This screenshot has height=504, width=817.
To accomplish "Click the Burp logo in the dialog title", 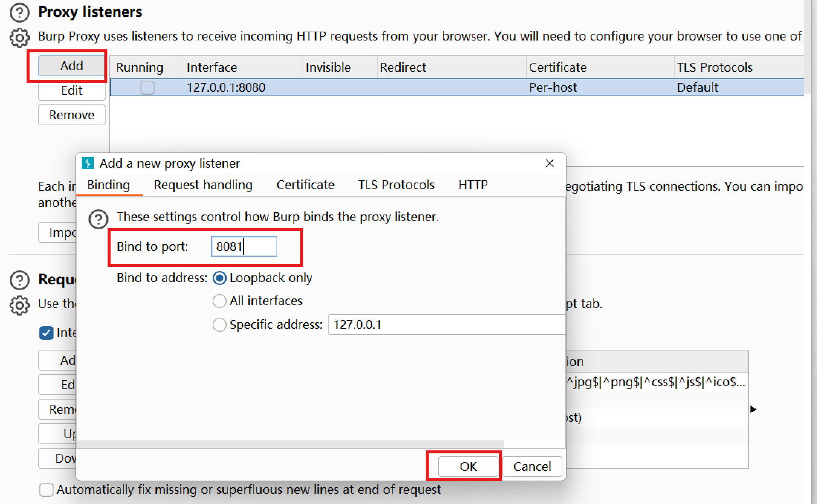I will click(x=88, y=163).
